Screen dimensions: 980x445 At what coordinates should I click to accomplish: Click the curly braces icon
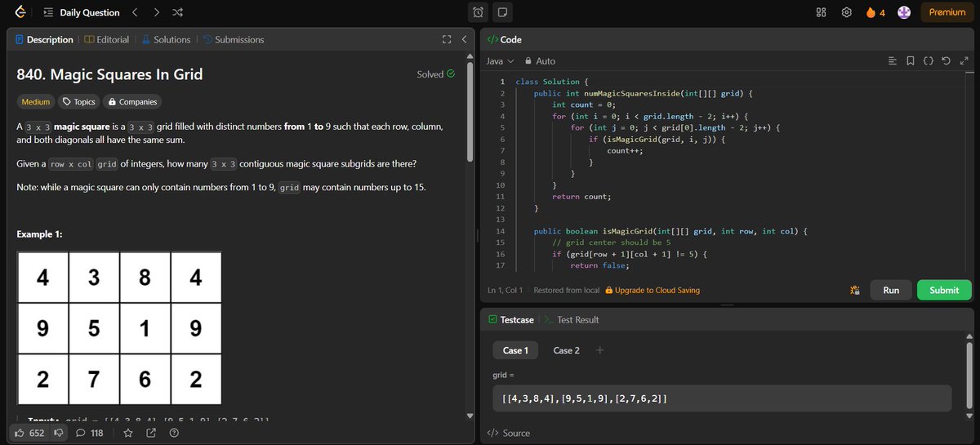[x=929, y=61]
